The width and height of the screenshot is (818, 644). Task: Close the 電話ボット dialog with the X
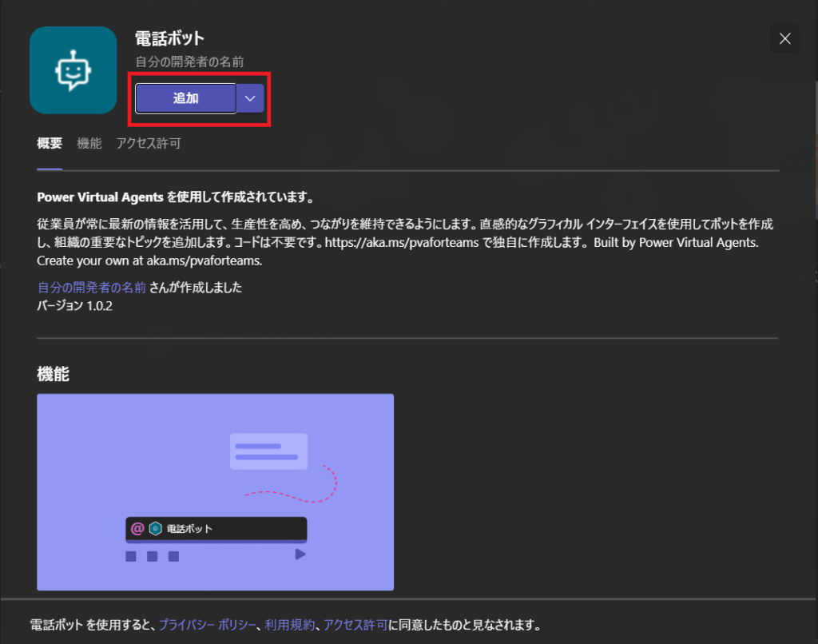[784, 38]
